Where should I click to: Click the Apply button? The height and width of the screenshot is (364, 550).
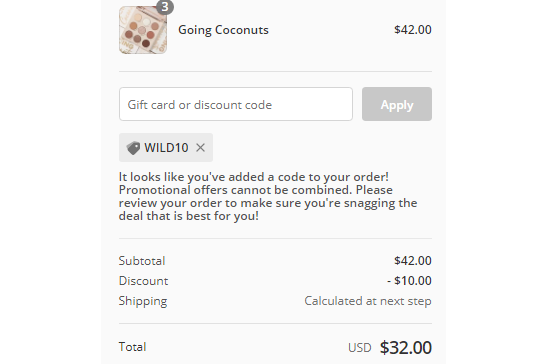[x=397, y=104]
